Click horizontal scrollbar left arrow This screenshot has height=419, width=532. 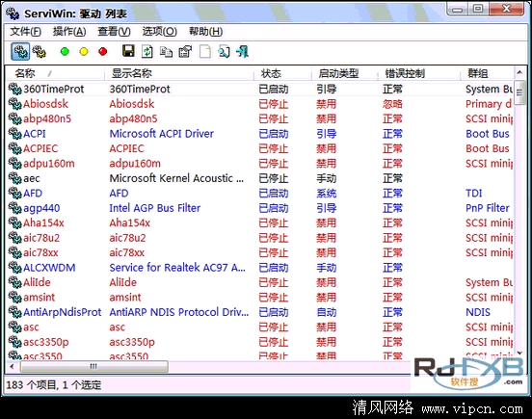coord(13,366)
